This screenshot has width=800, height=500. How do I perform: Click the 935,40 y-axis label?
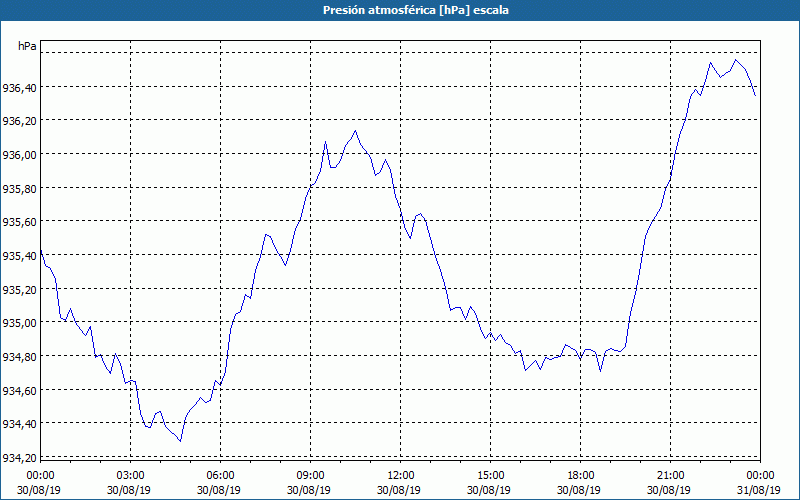tap(19, 256)
